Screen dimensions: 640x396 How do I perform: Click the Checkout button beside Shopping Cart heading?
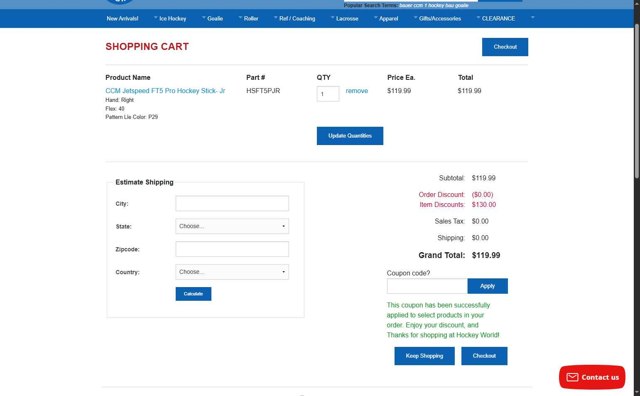point(505,47)
